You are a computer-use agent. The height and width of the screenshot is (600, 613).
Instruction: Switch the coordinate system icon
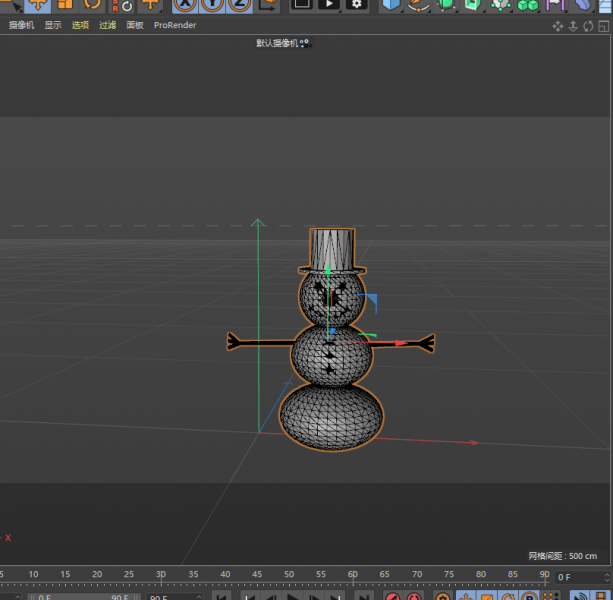(x=268, y=5)
